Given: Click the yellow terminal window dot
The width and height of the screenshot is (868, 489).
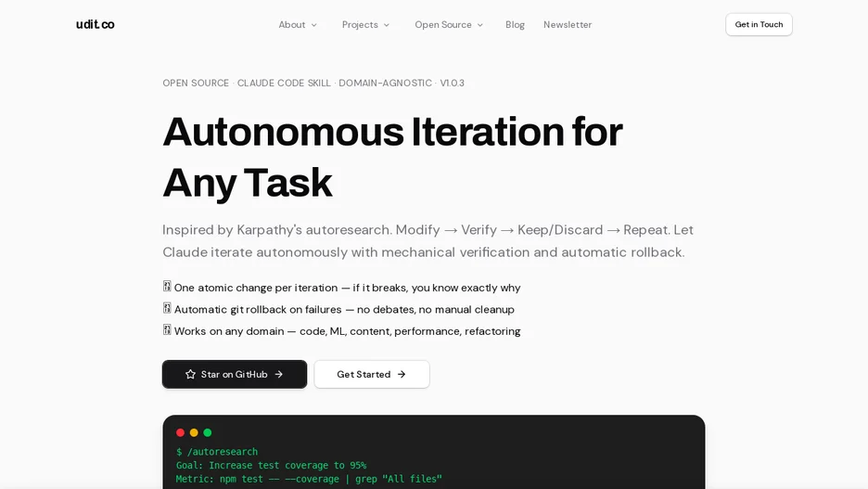Looking at the screenshot, I should click(194, 432).
